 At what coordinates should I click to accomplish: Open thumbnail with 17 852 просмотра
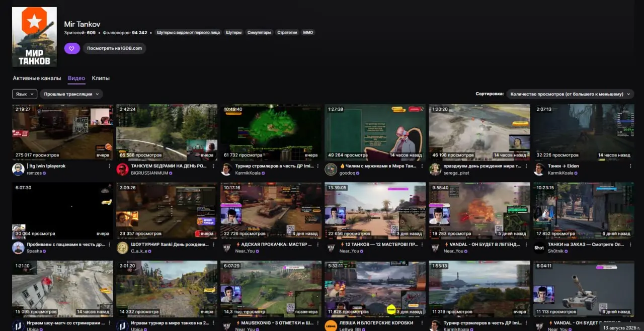583,211
